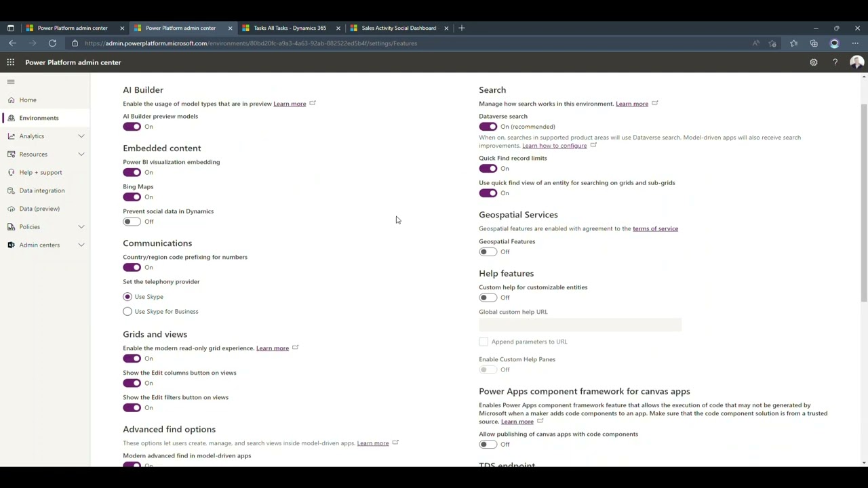This screenshot has height=488, width=868.
Task: Click read aloud icon in address bar
Action: [756, 43]
